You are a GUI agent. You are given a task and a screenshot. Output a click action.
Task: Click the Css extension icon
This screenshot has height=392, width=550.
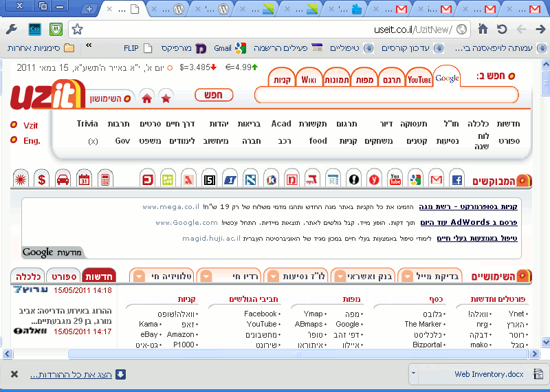[35, 30]
